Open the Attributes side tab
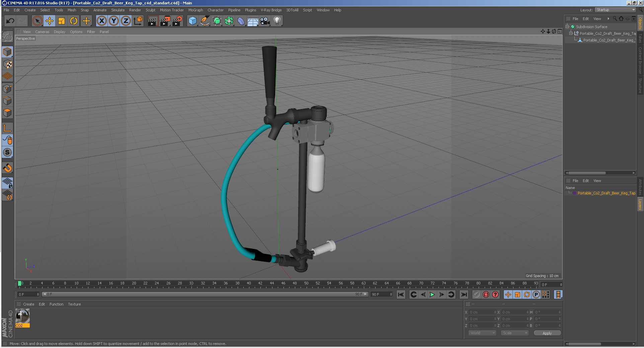This screenshot has width=644, height=348. 640,187
